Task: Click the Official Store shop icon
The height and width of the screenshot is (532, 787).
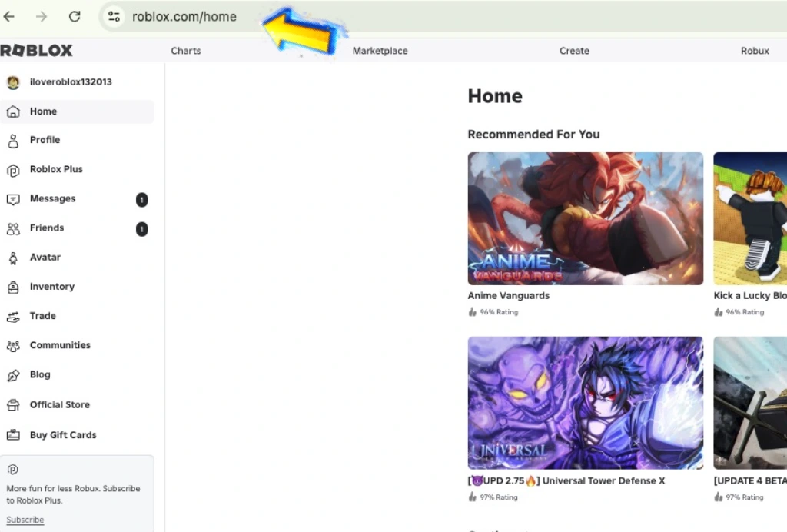Action: click(x=13, y=405)
